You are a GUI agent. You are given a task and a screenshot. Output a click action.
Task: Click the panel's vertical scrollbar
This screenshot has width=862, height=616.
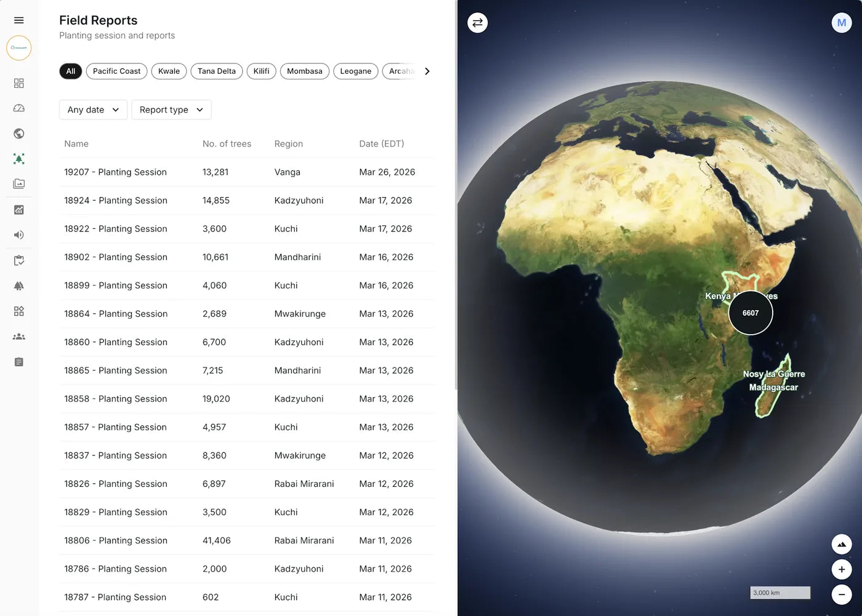pos(456,194)
